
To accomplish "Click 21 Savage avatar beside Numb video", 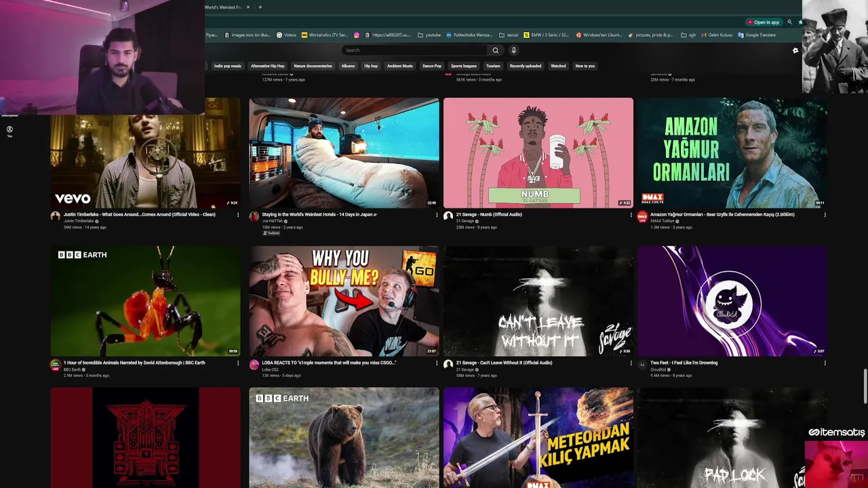I will [448, 216].
